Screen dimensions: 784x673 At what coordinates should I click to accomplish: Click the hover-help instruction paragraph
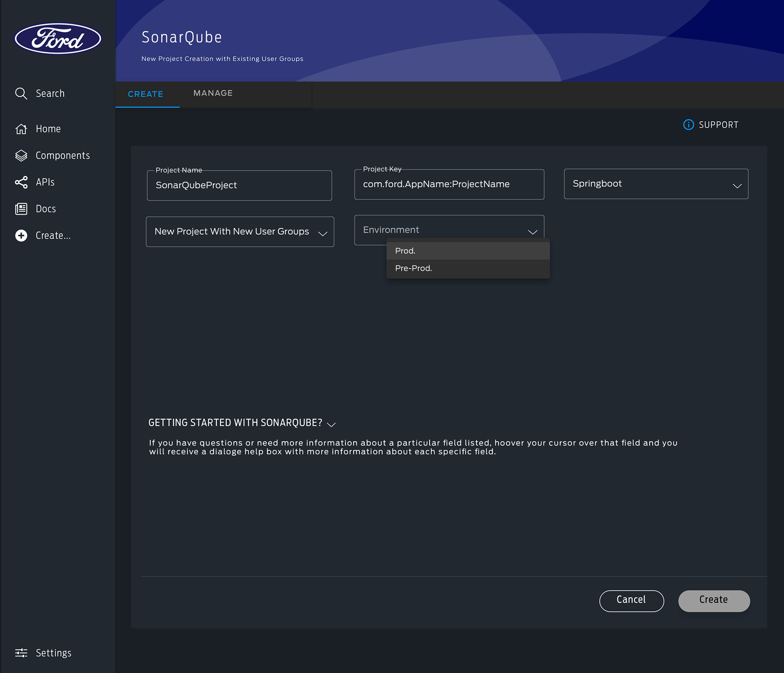pos(413,447)
